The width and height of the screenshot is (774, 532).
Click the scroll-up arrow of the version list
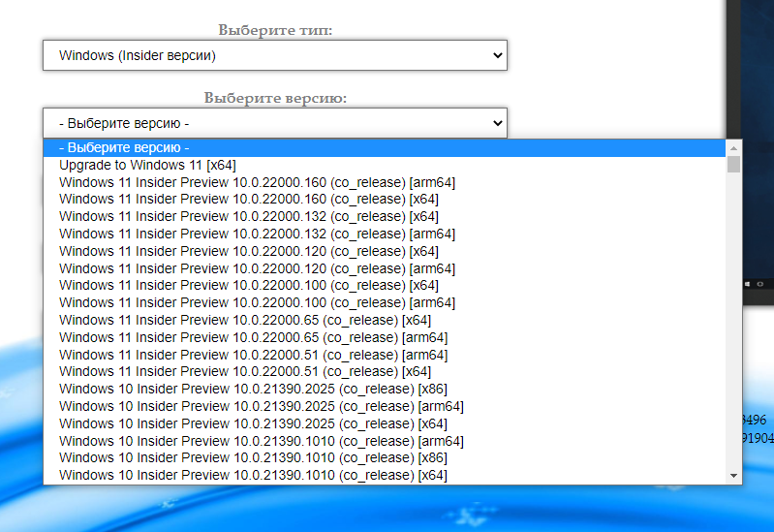pyautogui.click(x=733, y=147)
